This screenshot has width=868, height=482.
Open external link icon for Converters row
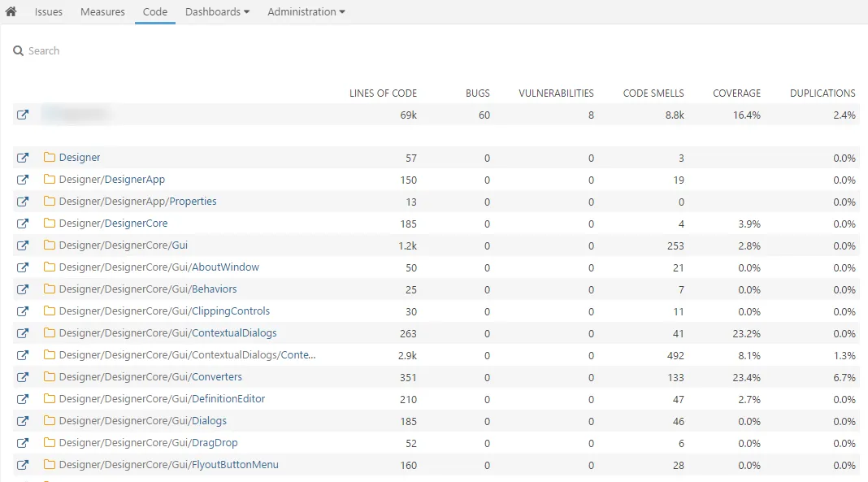pos(23,377)
